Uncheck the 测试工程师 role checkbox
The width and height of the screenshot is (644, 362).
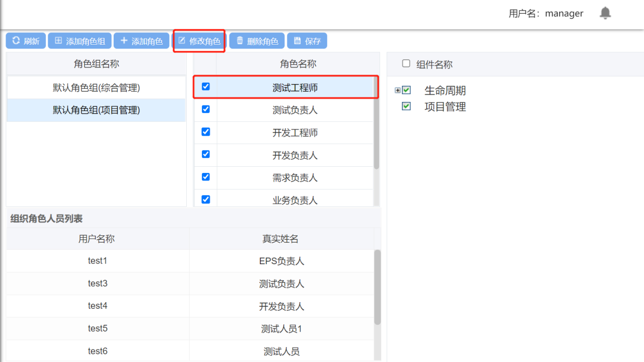[x=206, y=87]
